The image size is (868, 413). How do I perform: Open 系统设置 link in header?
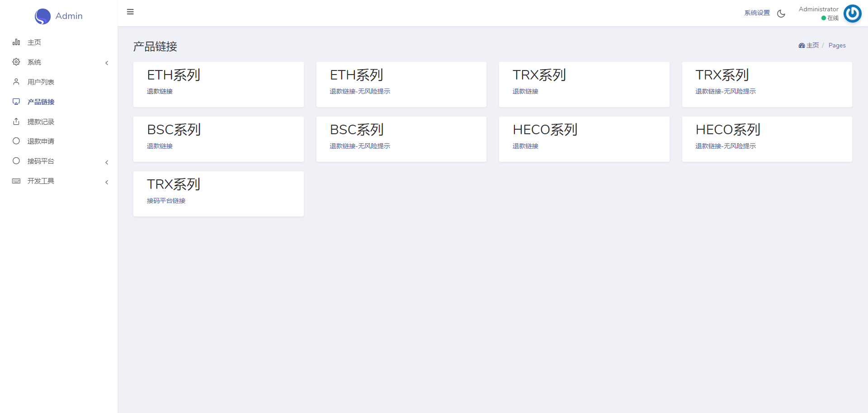click(x=757, y=13)
